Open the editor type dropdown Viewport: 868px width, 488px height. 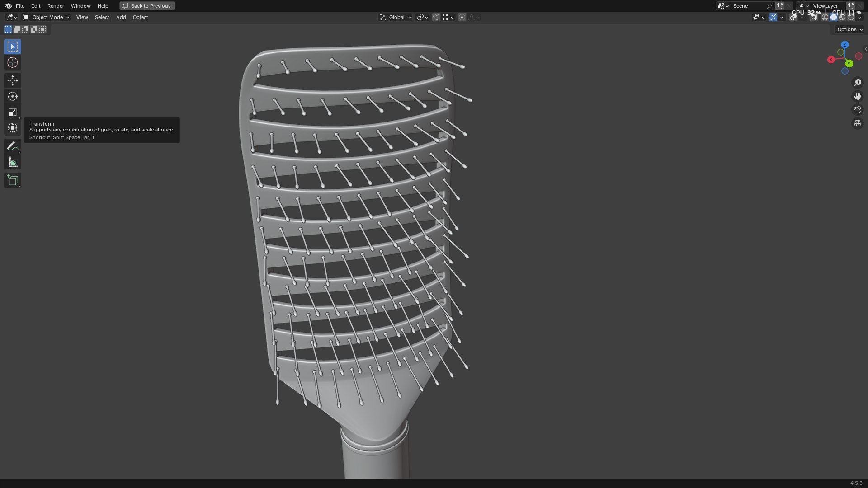11,17
